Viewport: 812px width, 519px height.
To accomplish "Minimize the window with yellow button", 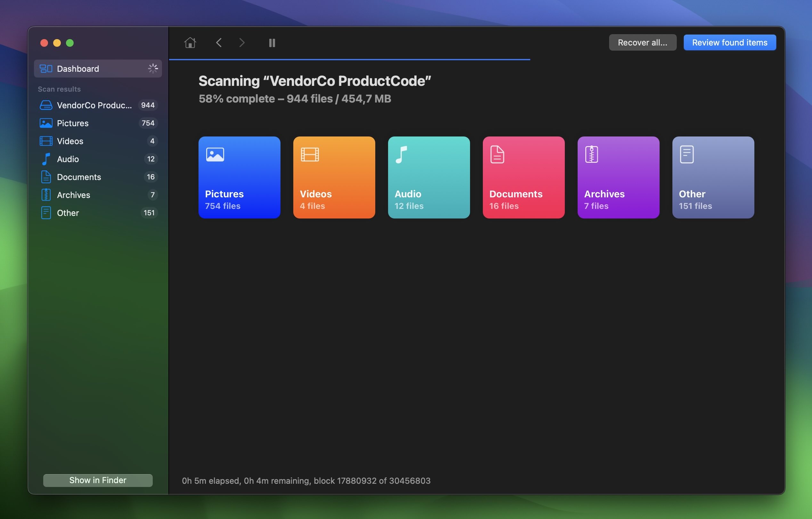I will click(x=57, y=43).
